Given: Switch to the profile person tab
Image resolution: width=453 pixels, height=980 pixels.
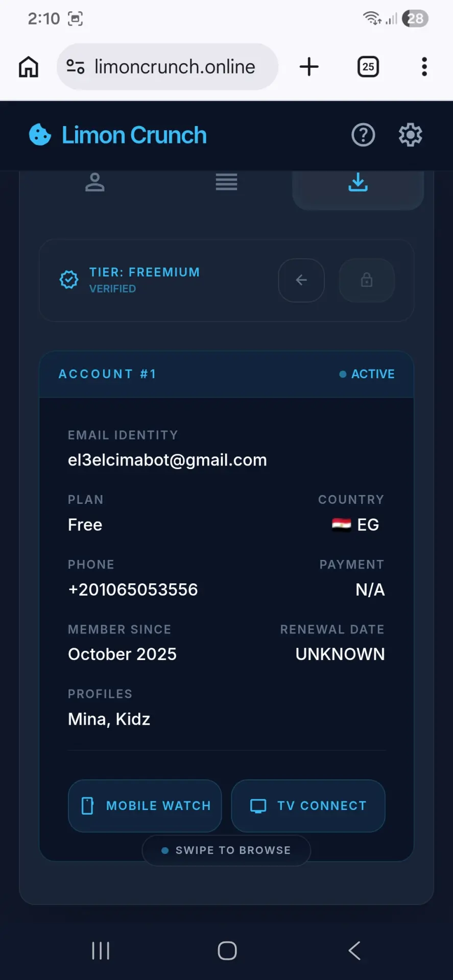Looking at the screenshot, I should tap(95, 182).
